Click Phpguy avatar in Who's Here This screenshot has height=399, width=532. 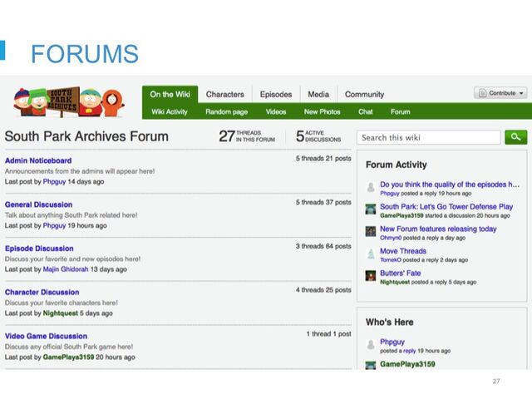click(371, 344)
